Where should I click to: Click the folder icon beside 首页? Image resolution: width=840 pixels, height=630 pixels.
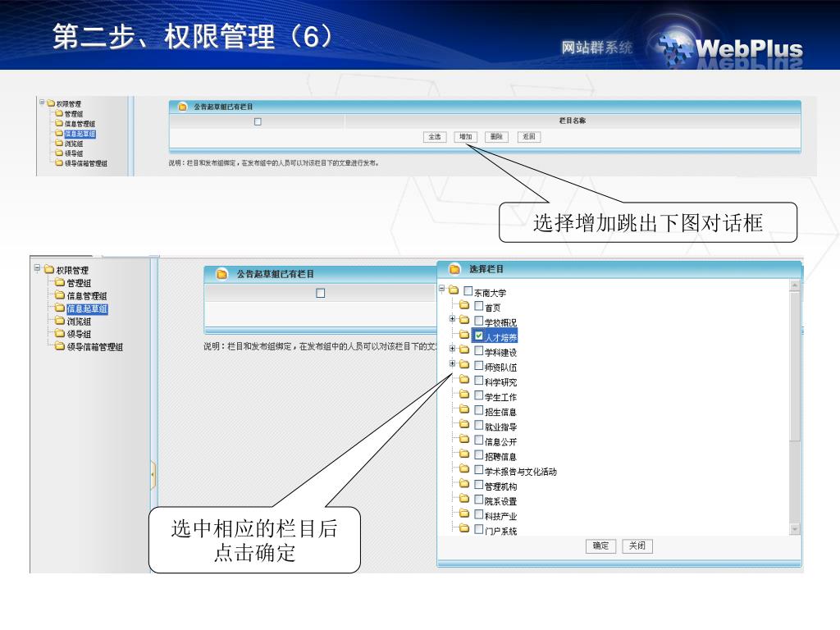(464, 307)
